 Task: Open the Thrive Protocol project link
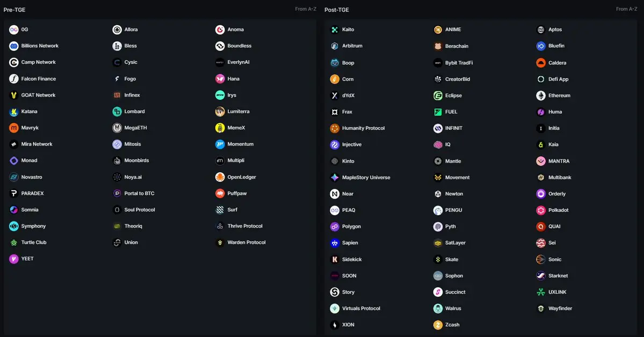pyautogui.click(x=239, y=226)
